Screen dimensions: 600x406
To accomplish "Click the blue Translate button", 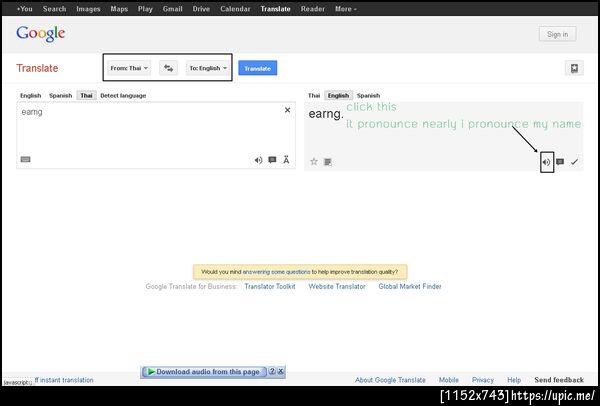I will pyautogui.click(x=258, y=68).
